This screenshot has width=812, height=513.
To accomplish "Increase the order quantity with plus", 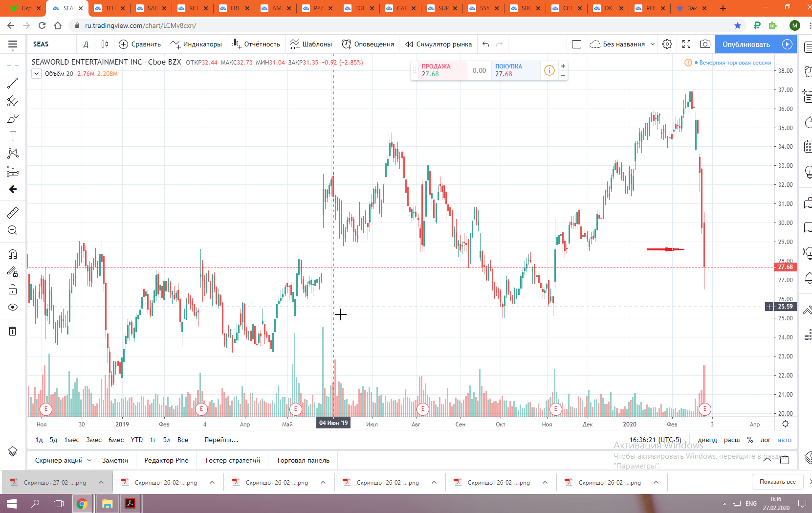I will pyautogui.click(x=563, y=66).
